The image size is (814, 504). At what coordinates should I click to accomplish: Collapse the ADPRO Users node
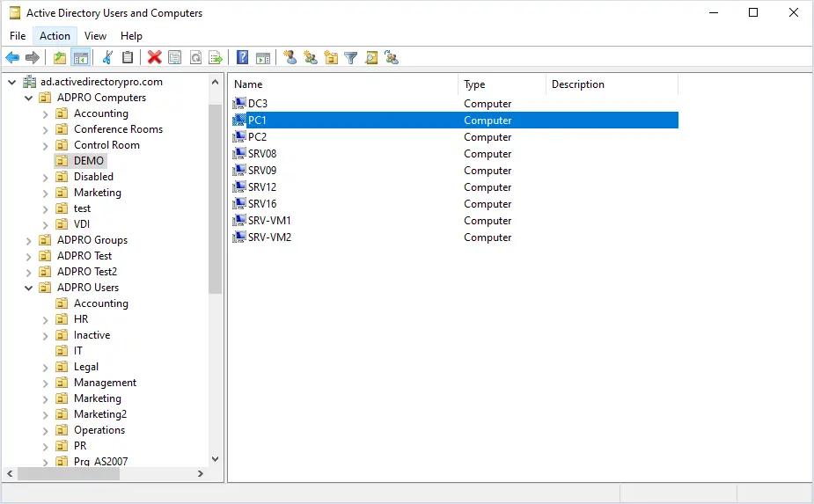tap(28, 288)
